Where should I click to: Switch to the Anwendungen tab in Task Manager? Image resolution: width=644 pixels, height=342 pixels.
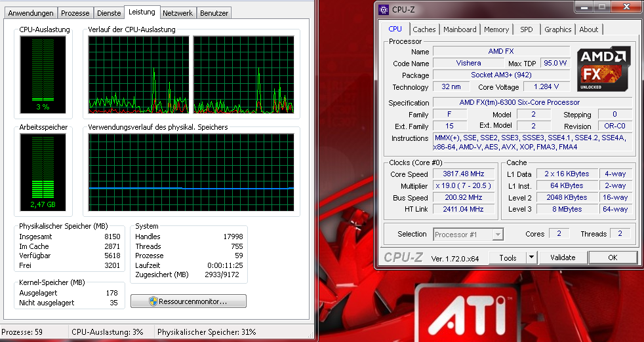coord(31,13)
